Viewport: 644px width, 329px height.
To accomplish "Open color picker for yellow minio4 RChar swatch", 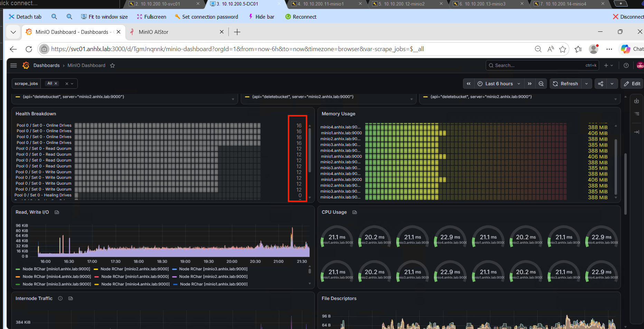I will [x=97, y=284].
